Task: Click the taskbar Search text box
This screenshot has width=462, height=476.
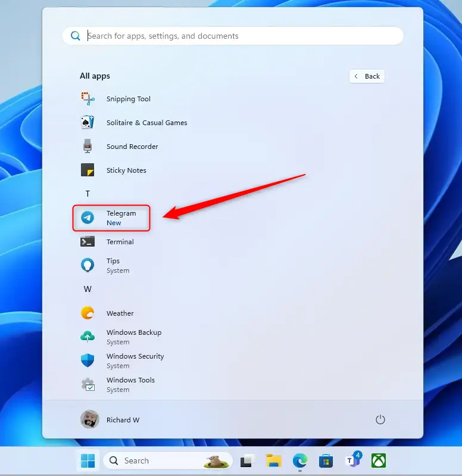Action: (168, 461)
